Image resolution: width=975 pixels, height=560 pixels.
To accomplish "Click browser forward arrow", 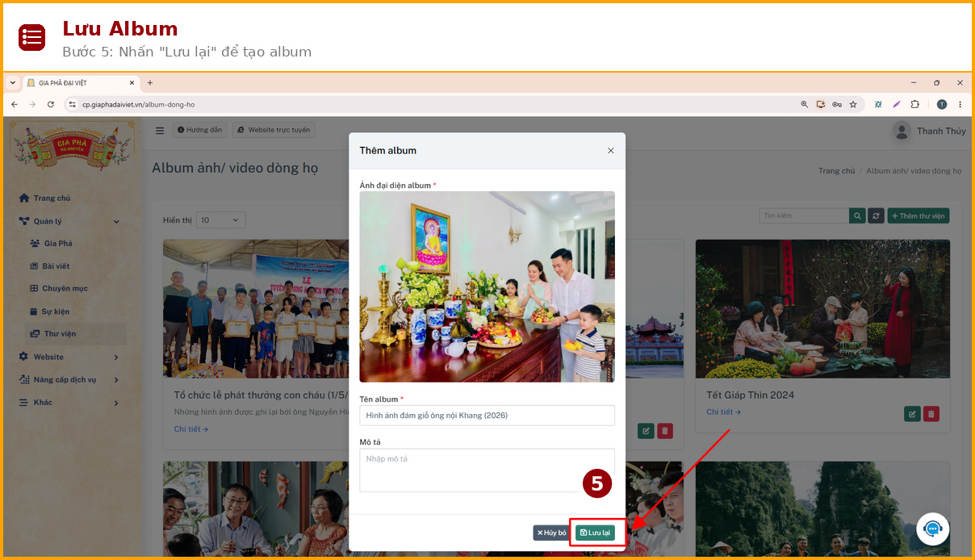I will 32,104.
